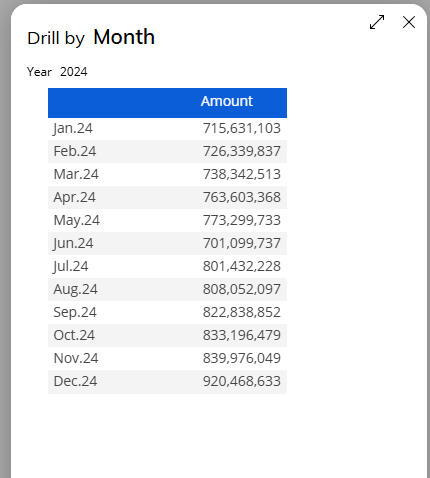Select the Oct.24 row label
Screen dimensions: 430x478
click(x=74, y=335)
